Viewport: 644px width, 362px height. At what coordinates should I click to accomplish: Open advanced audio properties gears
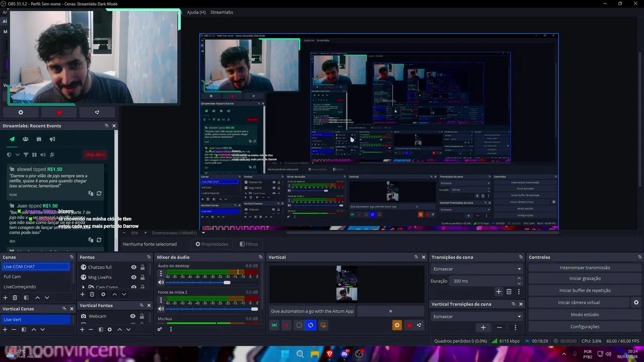(x=160, y=329)
